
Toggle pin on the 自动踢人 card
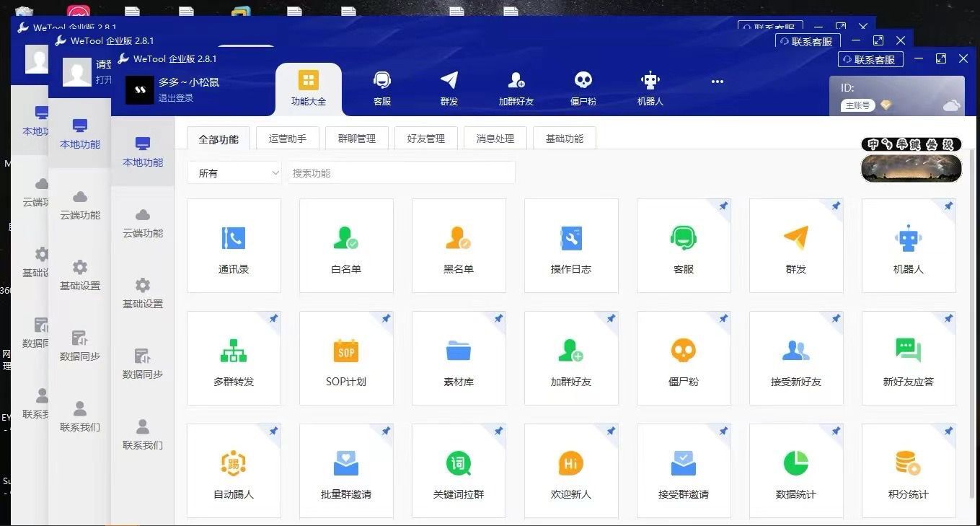pyautogui.click(x=273, y=431)
